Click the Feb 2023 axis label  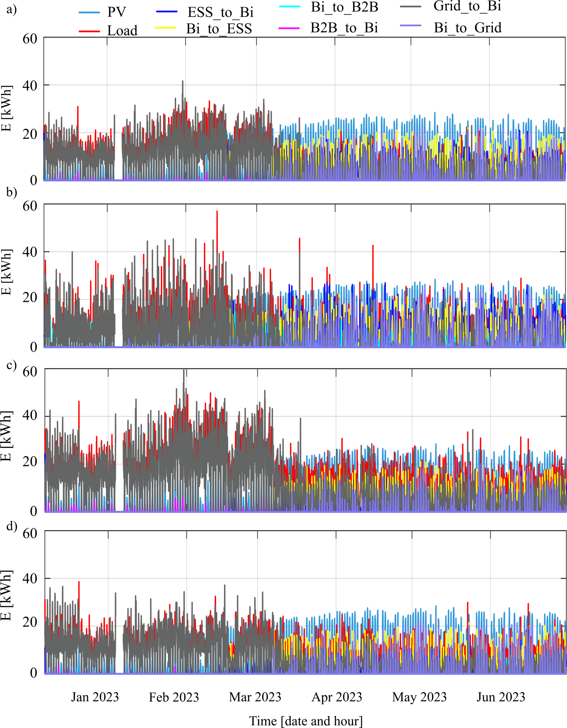tap(174, 697)
